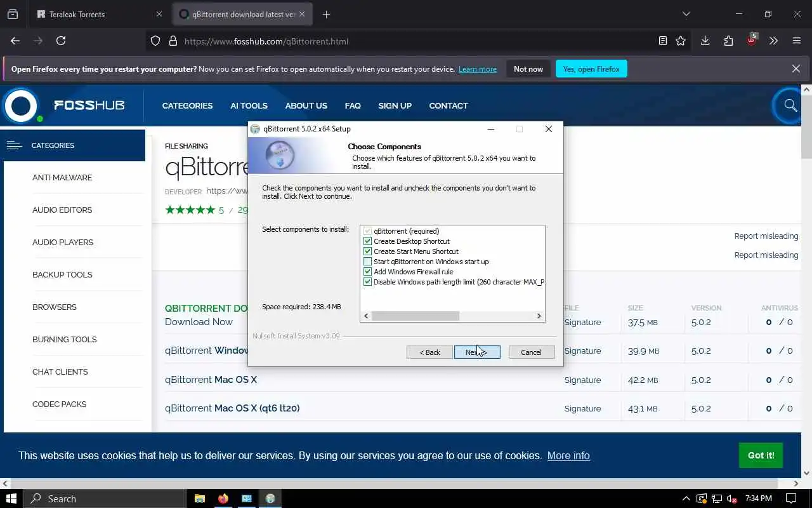Click the taskbar Search box
The image size is (812, 508).
(104, 498)
